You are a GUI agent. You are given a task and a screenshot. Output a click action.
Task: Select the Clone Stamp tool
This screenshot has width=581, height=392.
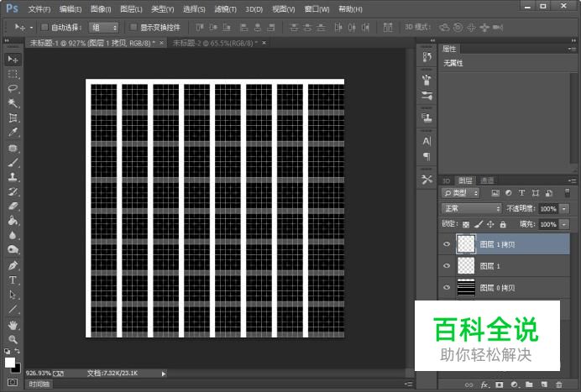pos(13,177)
